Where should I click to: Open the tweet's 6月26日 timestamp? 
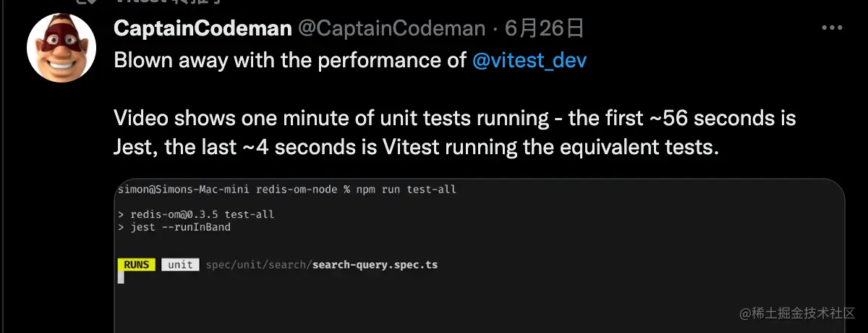click(544, 28)
